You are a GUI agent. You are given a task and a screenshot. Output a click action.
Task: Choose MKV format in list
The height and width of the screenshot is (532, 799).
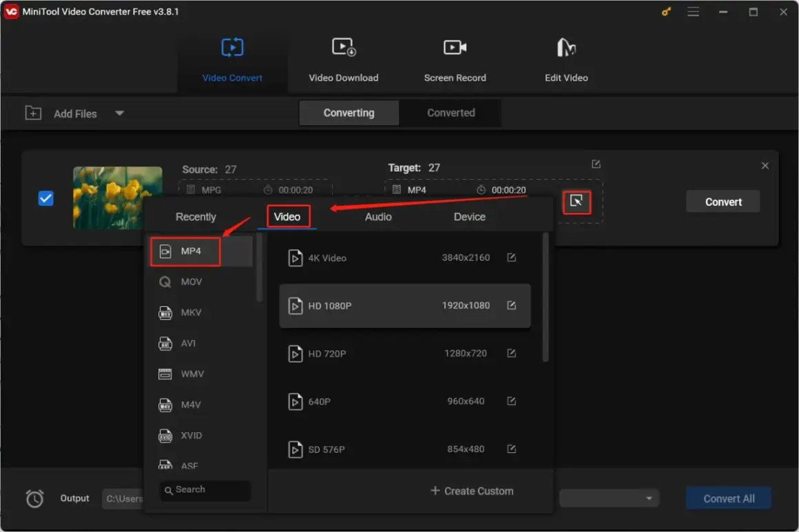201,312
